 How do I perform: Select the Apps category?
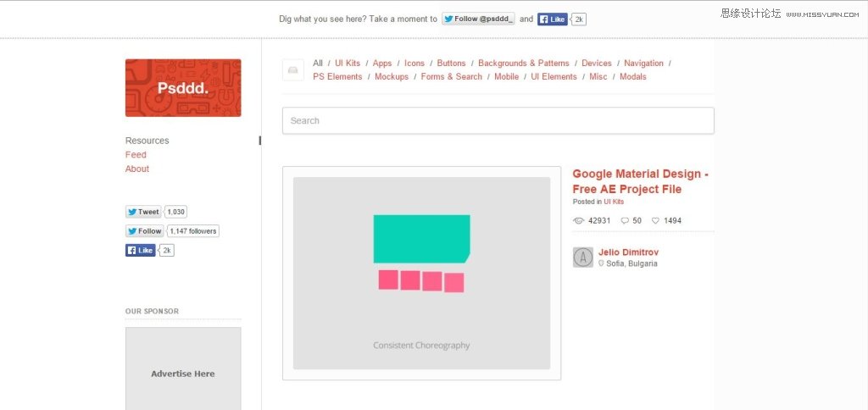click(382, 63)
